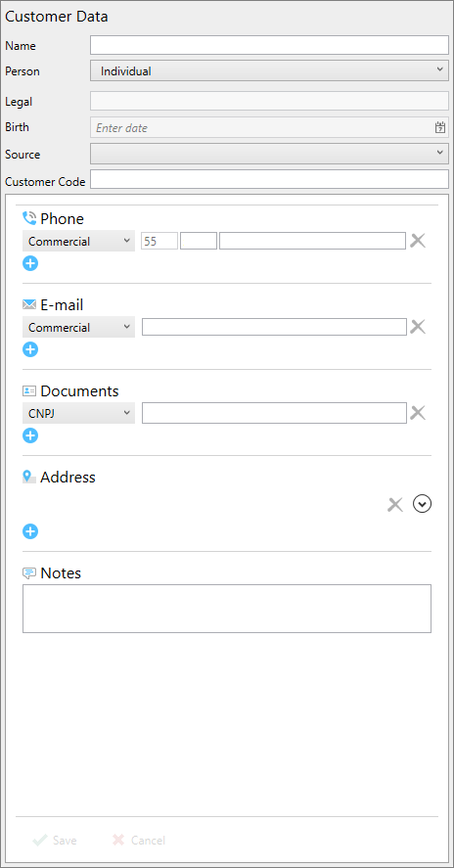Add another e-mail with plus icon
This screenshot has height=868, width=454.
pos(30,349)
